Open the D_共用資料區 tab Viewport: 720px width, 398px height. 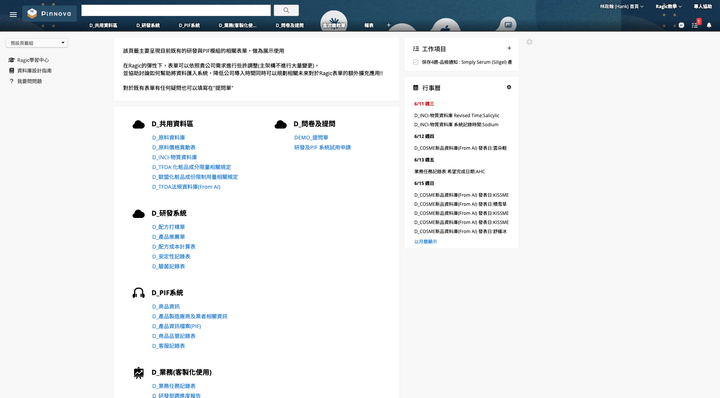point(103,25)
